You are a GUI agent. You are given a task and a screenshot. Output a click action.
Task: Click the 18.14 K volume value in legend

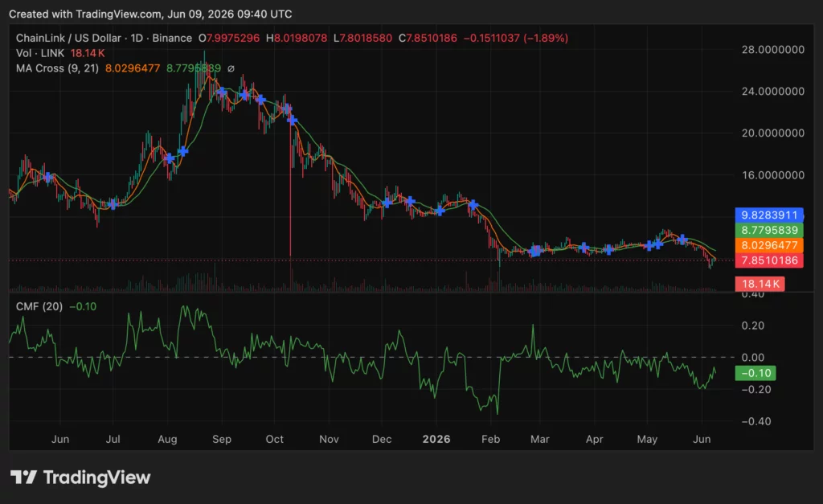[x=88, y=53]
